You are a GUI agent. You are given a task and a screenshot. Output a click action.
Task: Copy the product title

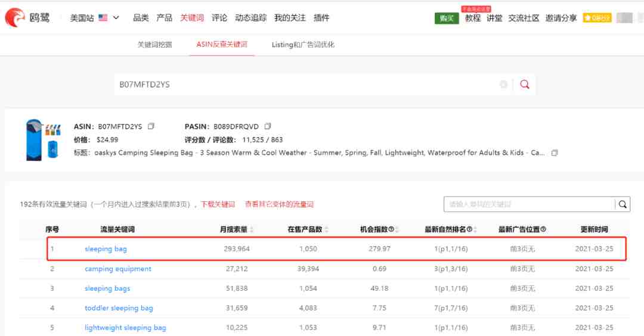coord(555,153)
